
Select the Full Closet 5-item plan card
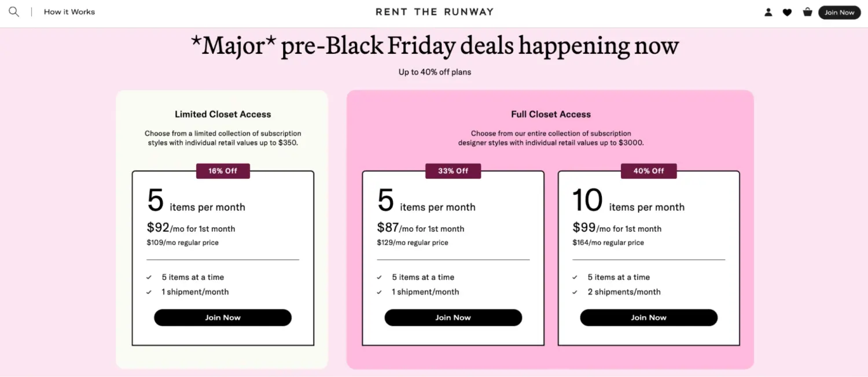453,258
